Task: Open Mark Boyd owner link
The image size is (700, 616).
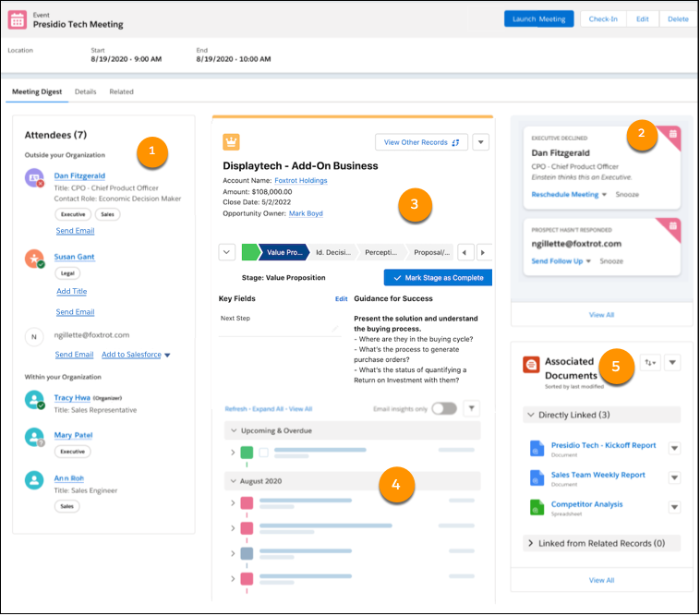Action: point(306,214)
